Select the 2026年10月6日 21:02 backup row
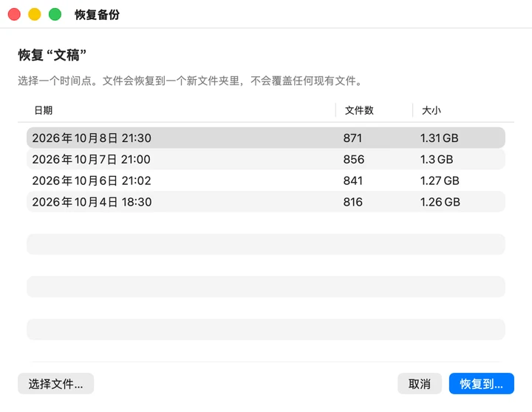532x412 pixels. 266,180
